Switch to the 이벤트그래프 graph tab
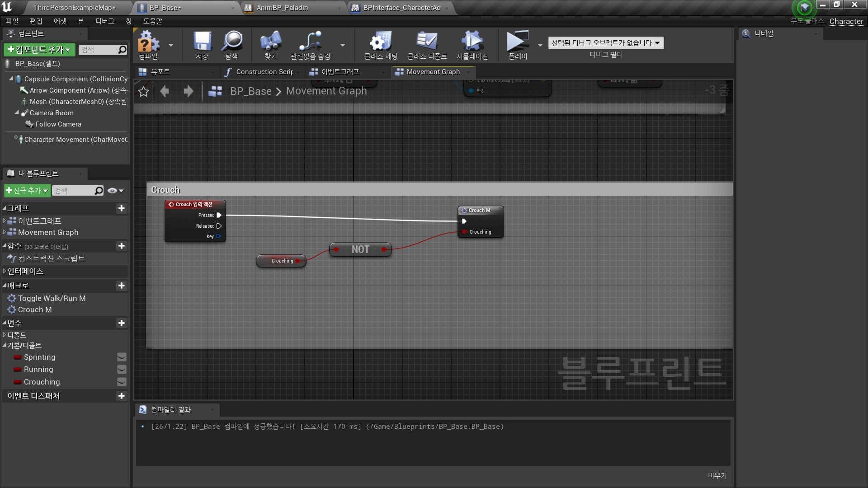The width and height of the screenshot is (868, 488). point(340,72)
